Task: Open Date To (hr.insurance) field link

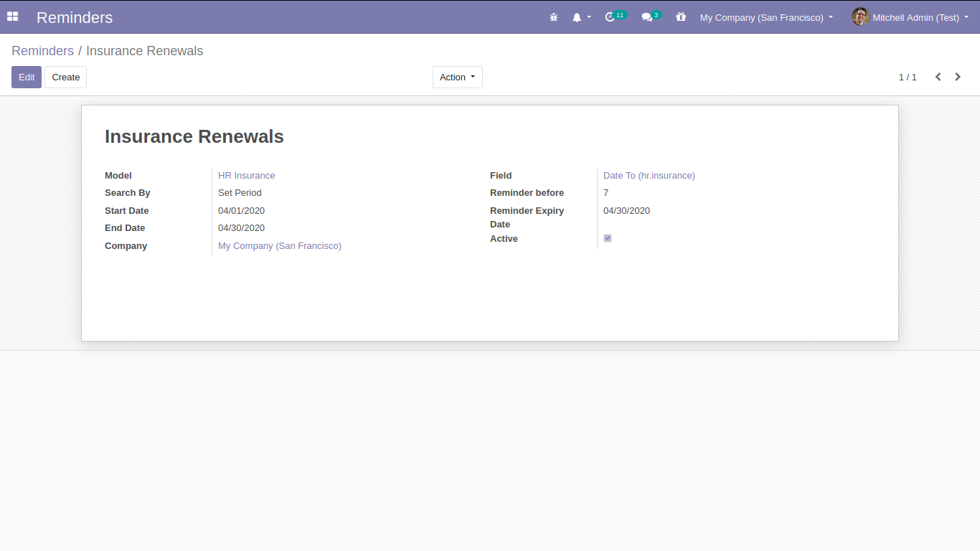Action: (649, 175)
